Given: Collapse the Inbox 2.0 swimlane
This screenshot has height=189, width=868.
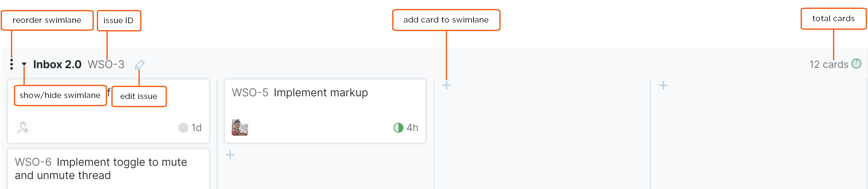Looking at the screenshot, I should click(x=24, y=64).
